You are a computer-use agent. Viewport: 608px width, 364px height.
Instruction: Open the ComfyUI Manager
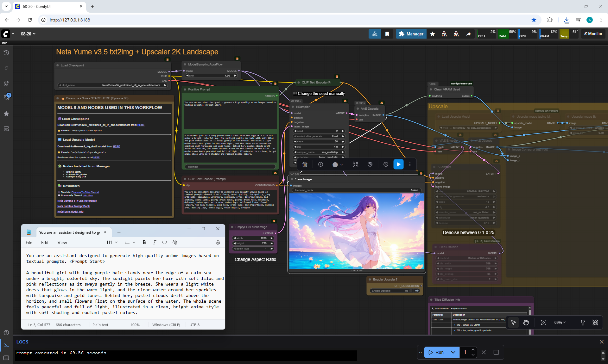411,34
